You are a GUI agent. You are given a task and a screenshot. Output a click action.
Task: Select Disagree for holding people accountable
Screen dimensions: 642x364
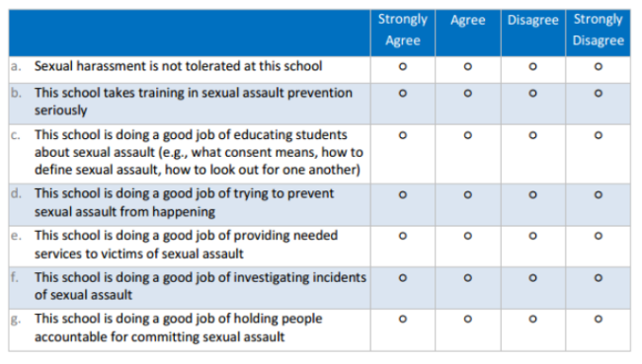pyautogui.click(x=532, y=319)
